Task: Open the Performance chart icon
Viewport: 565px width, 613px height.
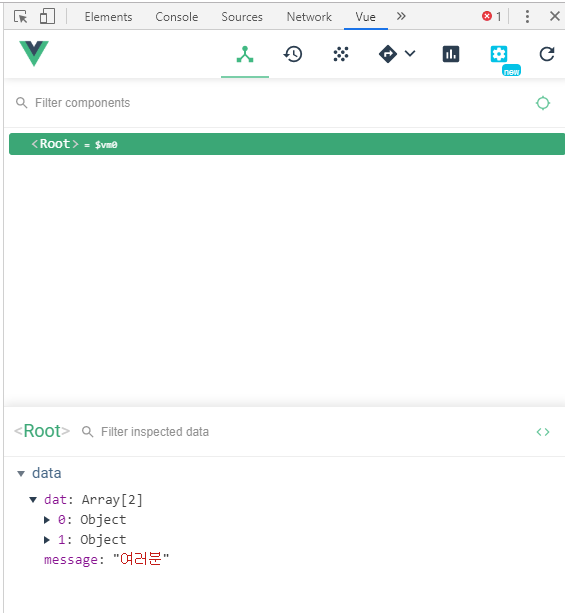Action: [x=451, y=54]
